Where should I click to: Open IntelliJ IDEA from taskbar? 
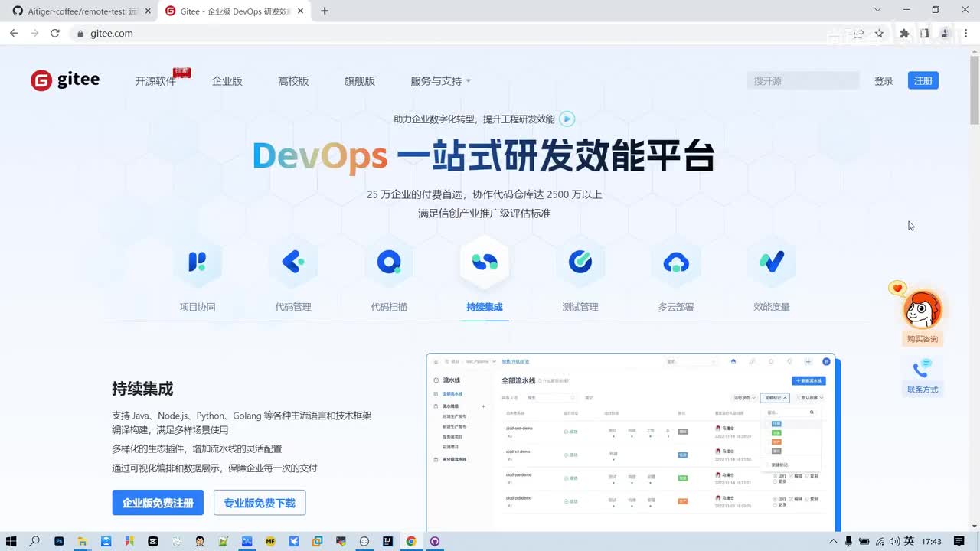click(x=388, y=541)
